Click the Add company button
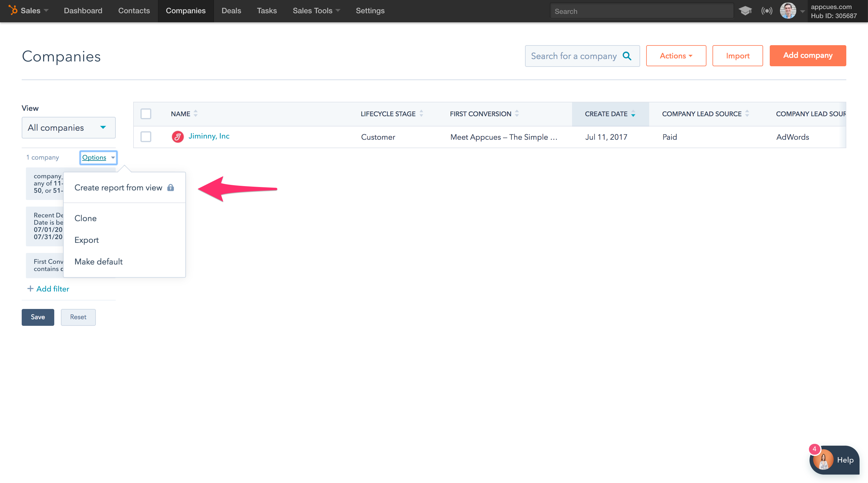 click(808, 55)
